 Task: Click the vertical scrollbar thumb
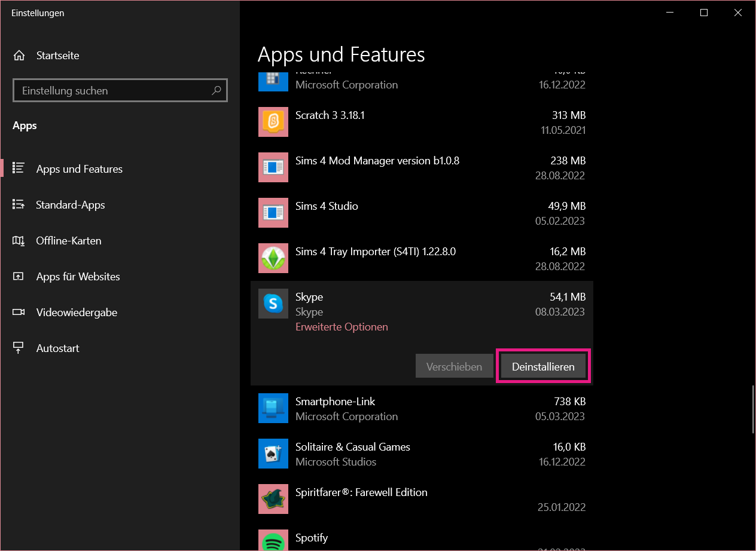point(752,410)
